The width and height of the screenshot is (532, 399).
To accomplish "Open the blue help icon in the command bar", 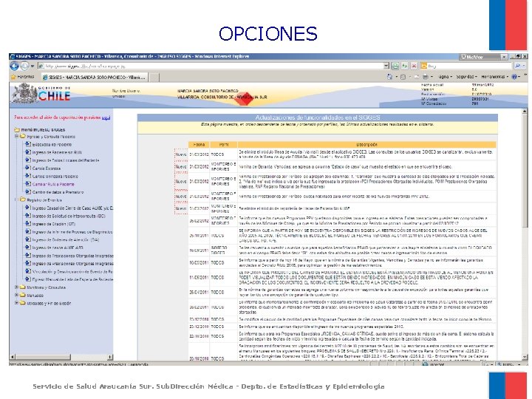I will tap(514, 77).
